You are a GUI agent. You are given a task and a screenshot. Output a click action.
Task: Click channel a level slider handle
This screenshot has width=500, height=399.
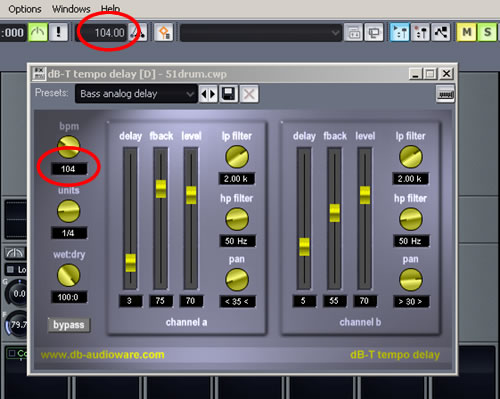click(x=191, y=195)
